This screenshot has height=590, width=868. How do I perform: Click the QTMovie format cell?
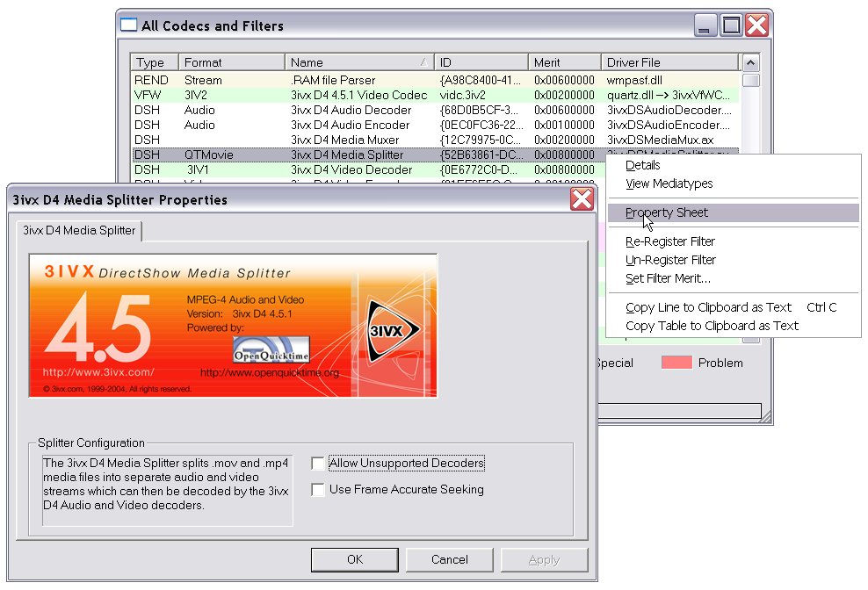[209, 155]
